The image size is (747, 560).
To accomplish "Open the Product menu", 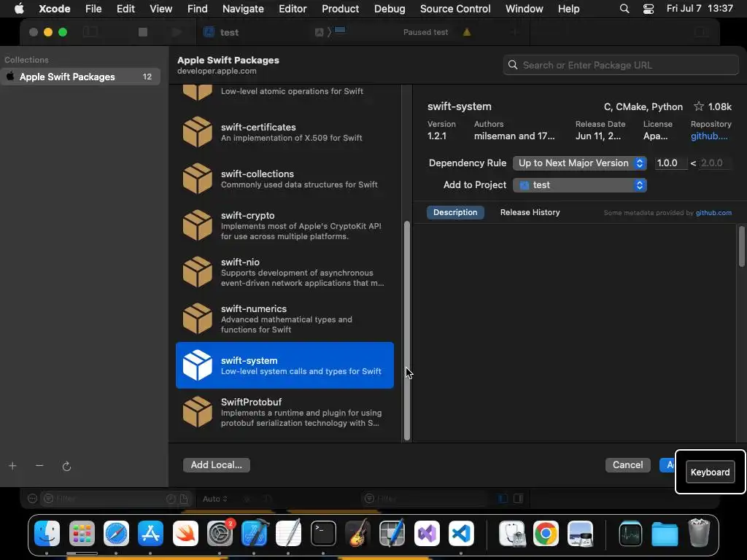I will (x=340, y=9).
